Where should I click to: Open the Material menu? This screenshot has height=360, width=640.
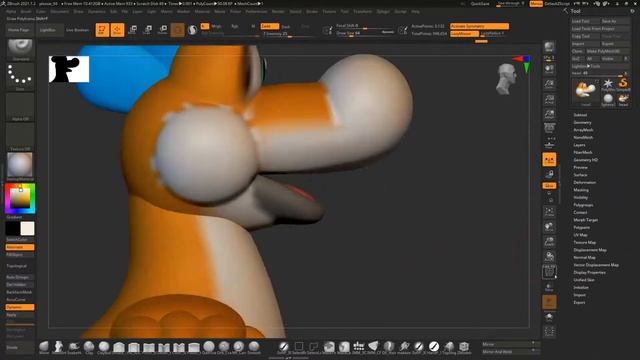(202, 11)
